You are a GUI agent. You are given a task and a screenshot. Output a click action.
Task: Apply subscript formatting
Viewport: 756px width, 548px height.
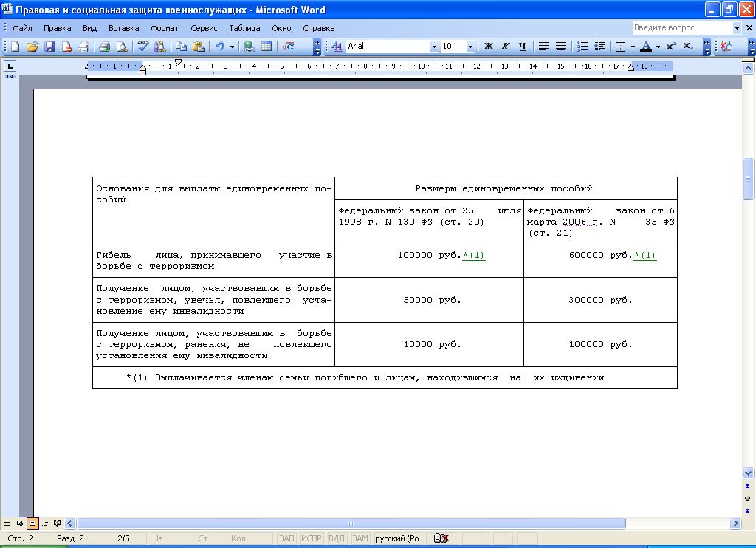(x=688, y=47)
